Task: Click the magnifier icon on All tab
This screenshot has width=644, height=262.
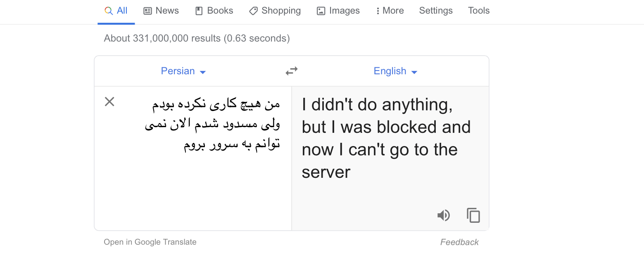Action: [109, 11]
